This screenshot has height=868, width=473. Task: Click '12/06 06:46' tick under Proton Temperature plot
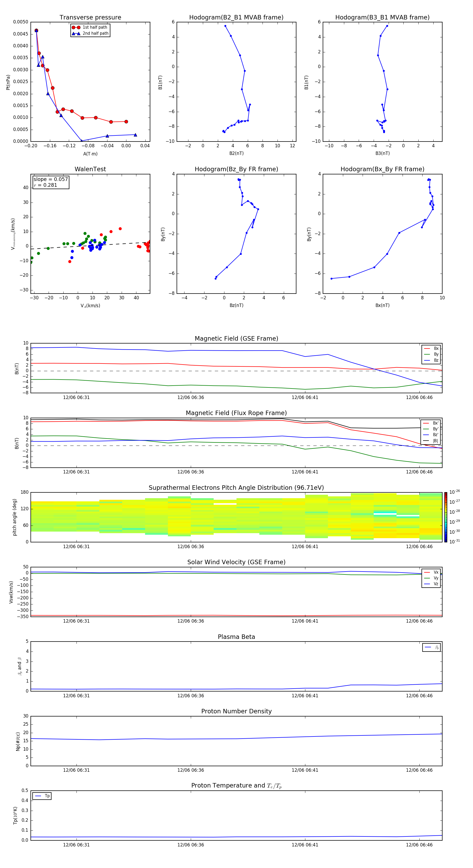[419, 845]
